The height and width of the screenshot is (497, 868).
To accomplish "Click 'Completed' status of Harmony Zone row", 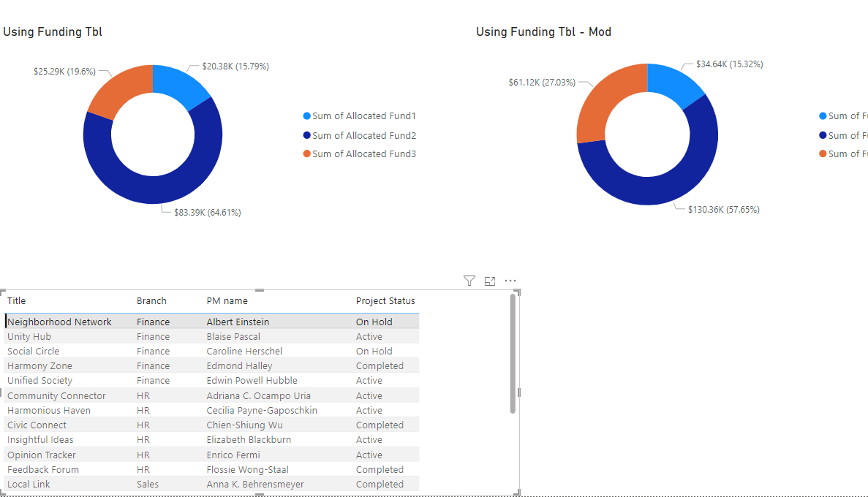I will point(380,366).
